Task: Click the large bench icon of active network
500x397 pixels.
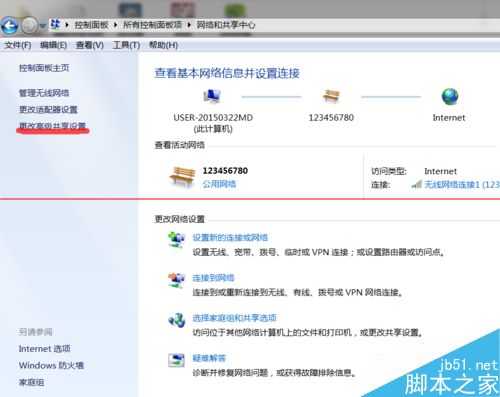Action: (182, 177)
